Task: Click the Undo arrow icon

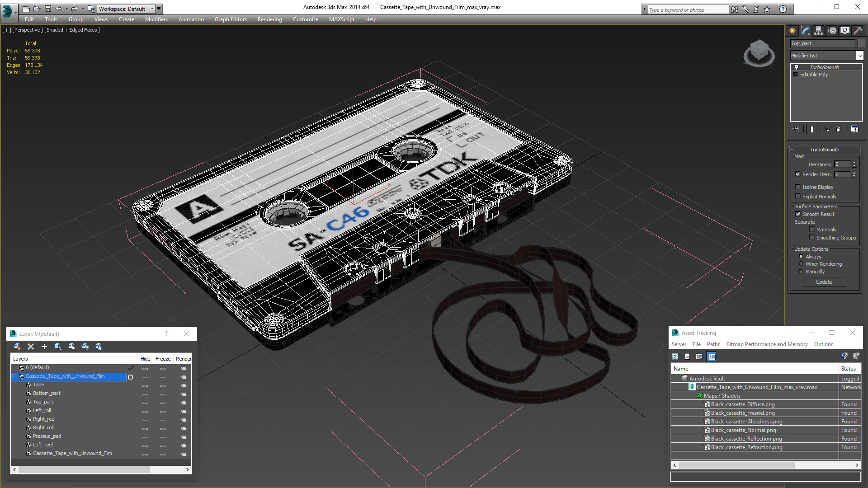Action: (x=58, y=9)
